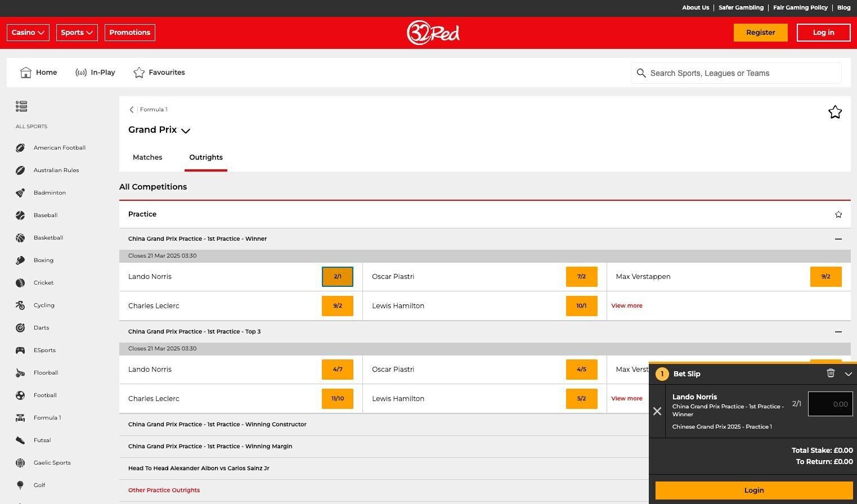Viewport: 857px width, 504px height.
Task: Select Gaelic Sports icon
Action: 20,463
